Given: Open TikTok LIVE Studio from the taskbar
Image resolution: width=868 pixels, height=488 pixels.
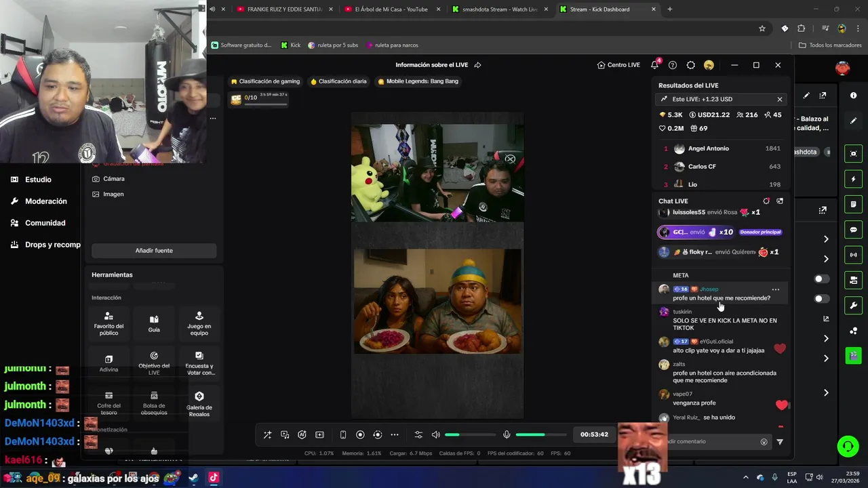Looking at the screenshot, I should click(213, 477).
